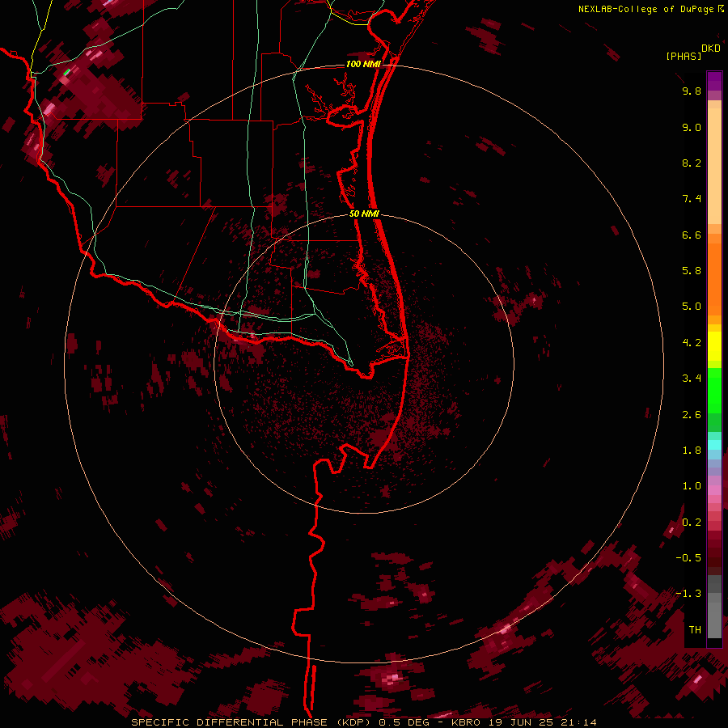728x728 pixels.
Task: Click the 2.6 scale value label
Action: [x=692, y=414]
